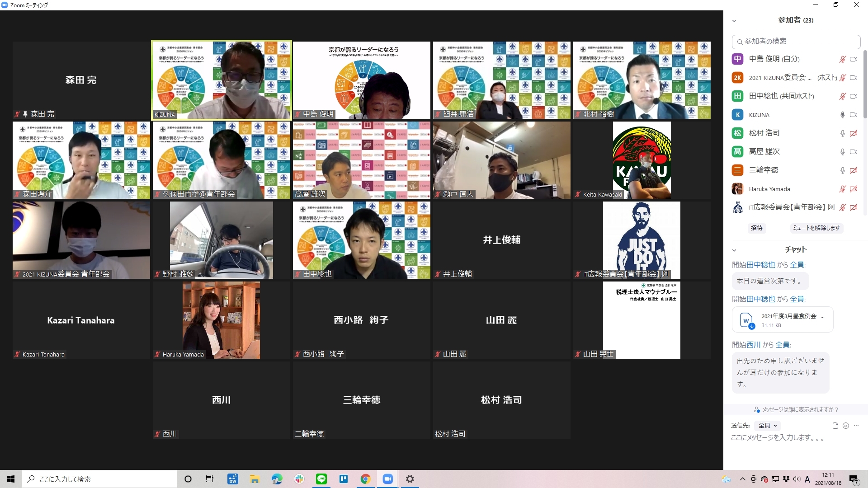The image size is (868, 488).
Task: Click blue K avatar of KIZUNA
Action: click(737, 115)
